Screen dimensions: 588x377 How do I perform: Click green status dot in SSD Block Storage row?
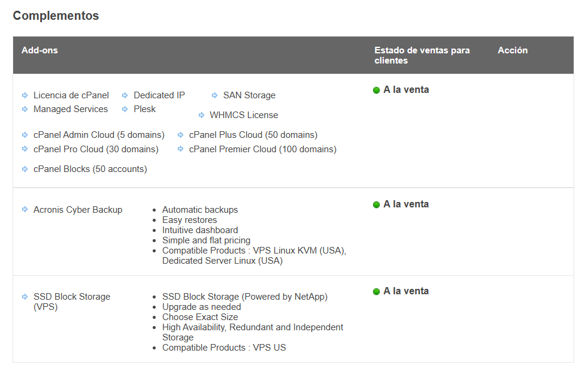(x=377, y=292)
